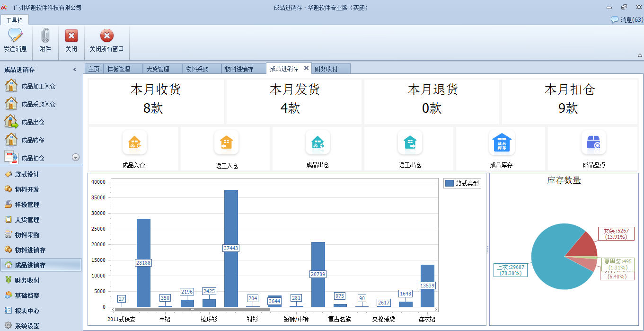Expand the sidebar shortcut list arrow
Viewport: 644px width, 331px height.
pos(75,157)
